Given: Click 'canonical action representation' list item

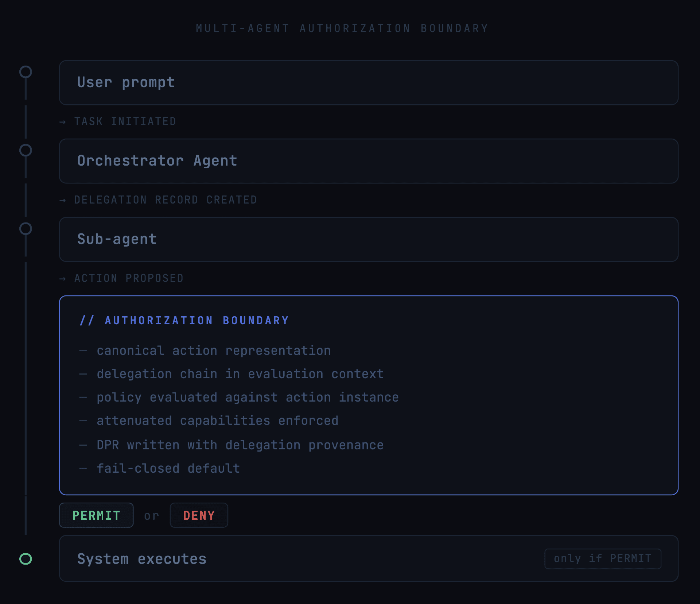Looking at the screenshot, I should (214, 351).
